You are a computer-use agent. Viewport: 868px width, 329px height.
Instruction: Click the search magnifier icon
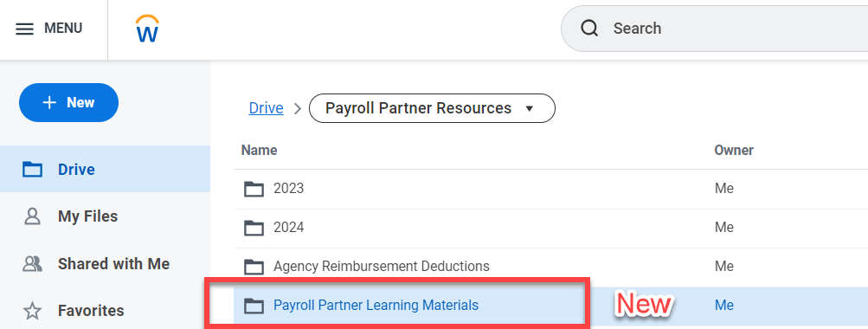pos(589,29)
